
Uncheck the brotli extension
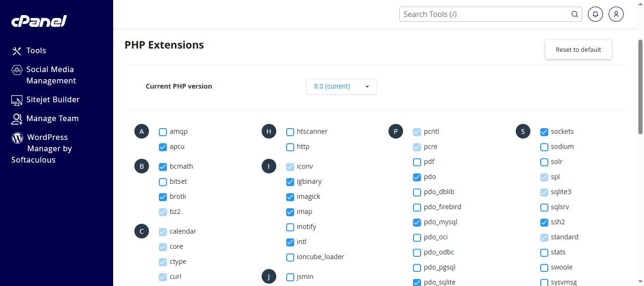click(x=163, y=197)
